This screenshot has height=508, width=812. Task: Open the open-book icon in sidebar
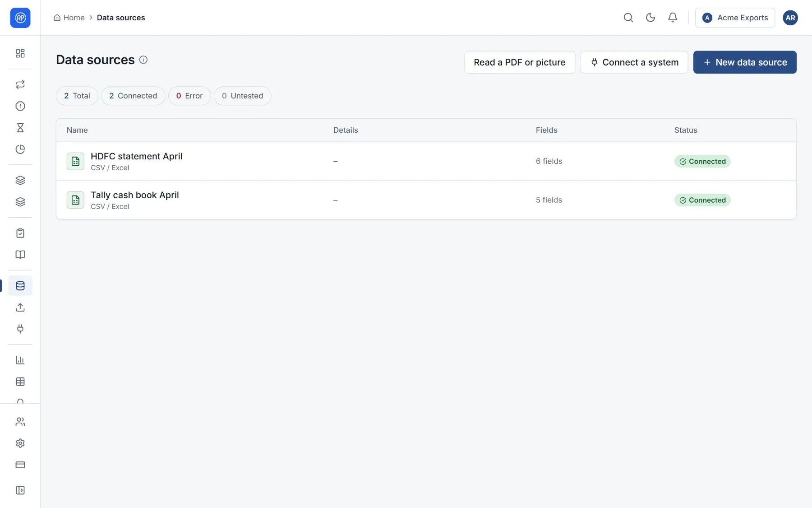tap(20, 255)
